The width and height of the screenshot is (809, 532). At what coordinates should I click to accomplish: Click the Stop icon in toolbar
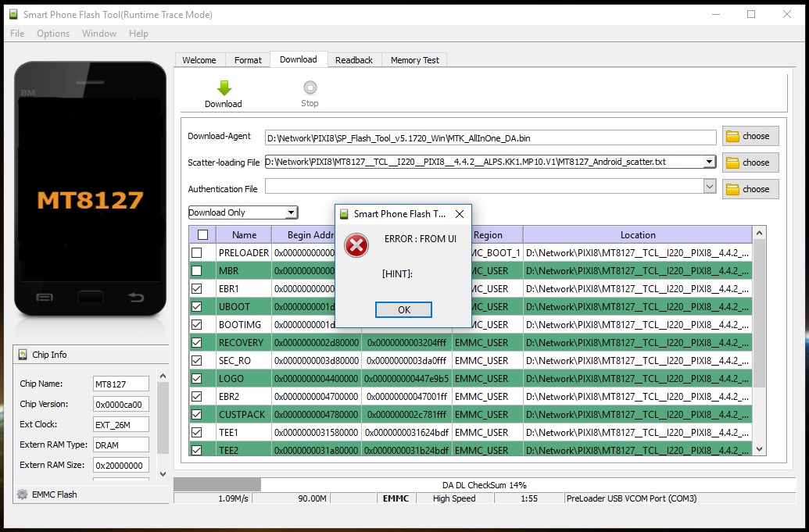[310, 87]
